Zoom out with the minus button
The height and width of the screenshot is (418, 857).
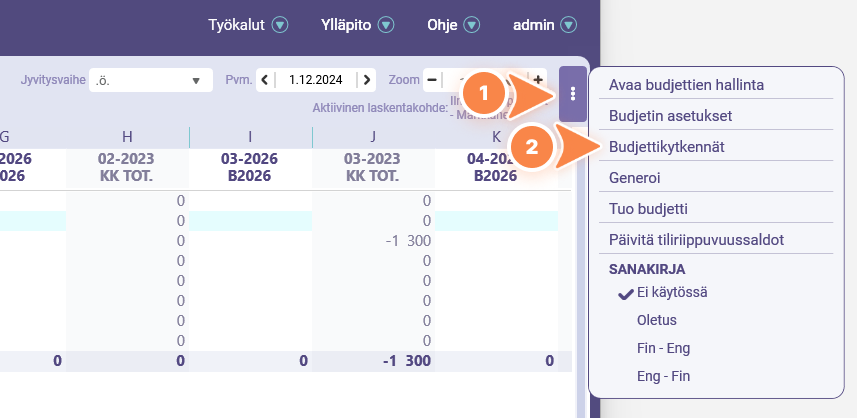(x=432, y=80)
